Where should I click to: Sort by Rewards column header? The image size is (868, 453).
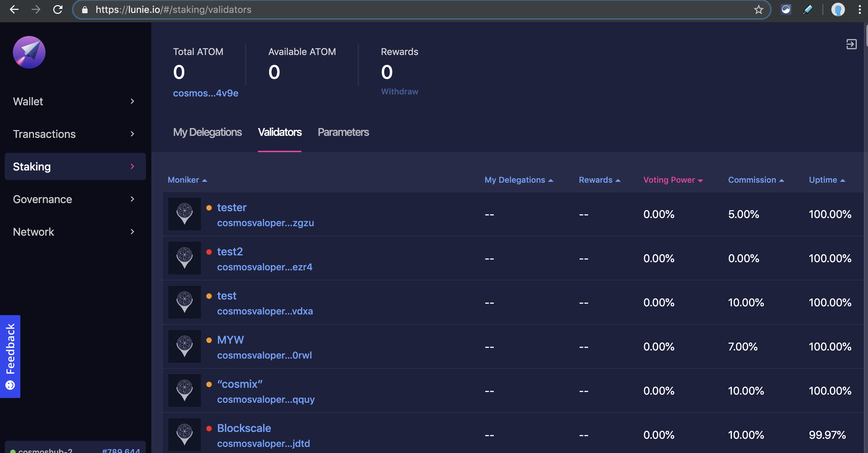point(600,180)
